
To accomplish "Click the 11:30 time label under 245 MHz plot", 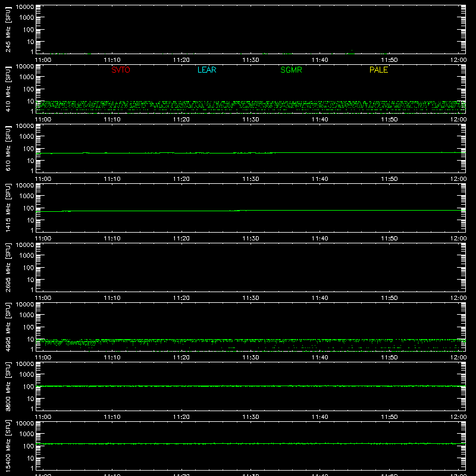I will click(x=250, y=60).
